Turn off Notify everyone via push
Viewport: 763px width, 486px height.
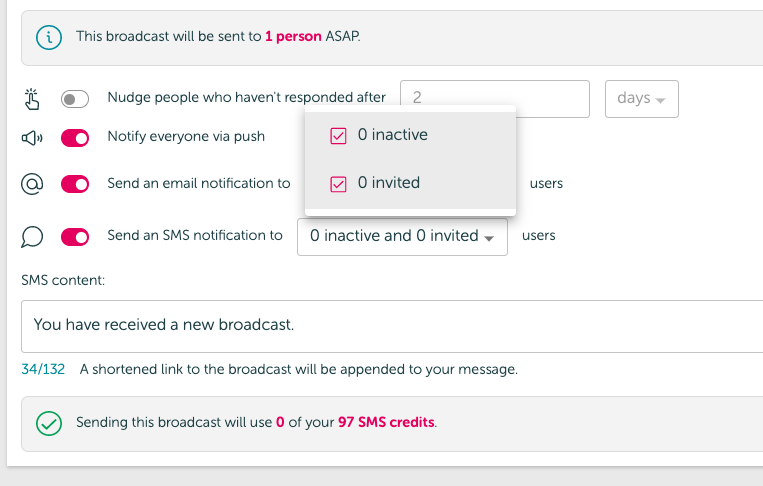(x=75, y=138)
